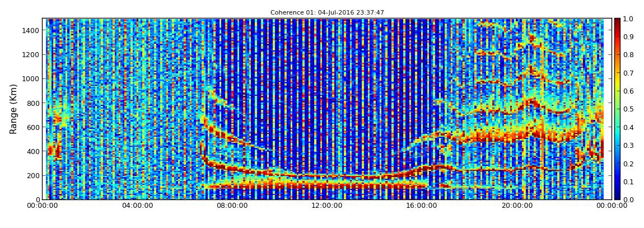This screenshot has width=644, height=228.
Task: Click the 600 range tick label
Action: [x=33, y=127]
